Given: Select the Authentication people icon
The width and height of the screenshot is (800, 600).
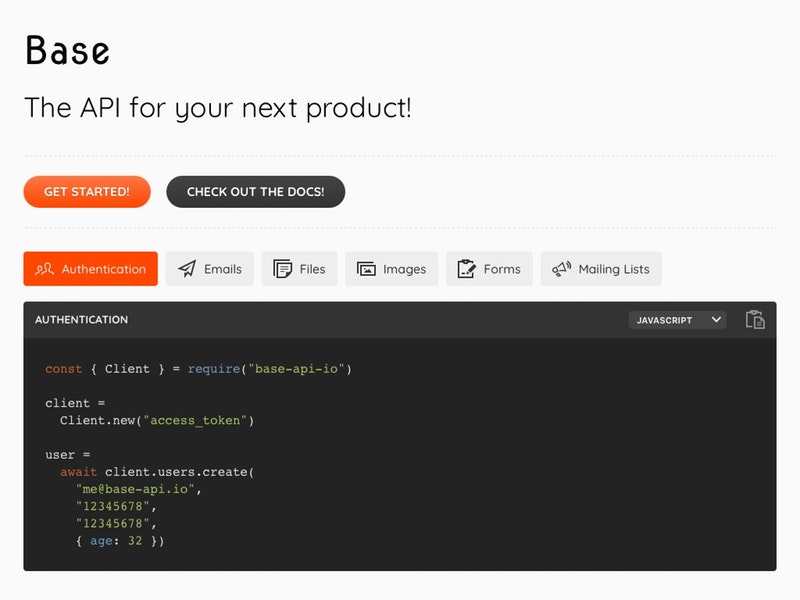Looking at the screenshot, I should point(43,269).
